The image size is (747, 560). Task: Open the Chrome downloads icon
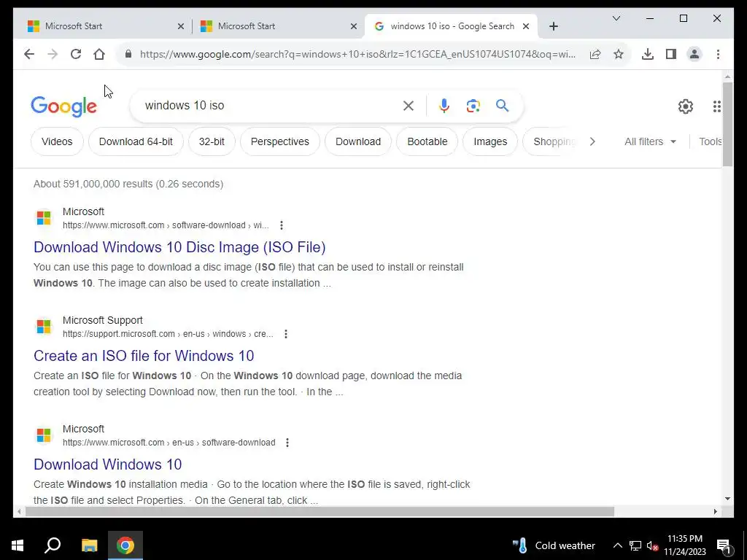pyautogui.click(x=648, y=54)
